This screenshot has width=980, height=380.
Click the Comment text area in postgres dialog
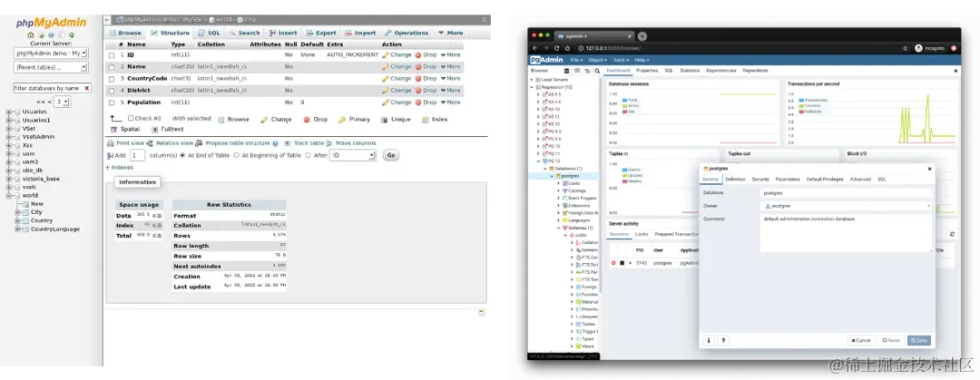point(846,233)
